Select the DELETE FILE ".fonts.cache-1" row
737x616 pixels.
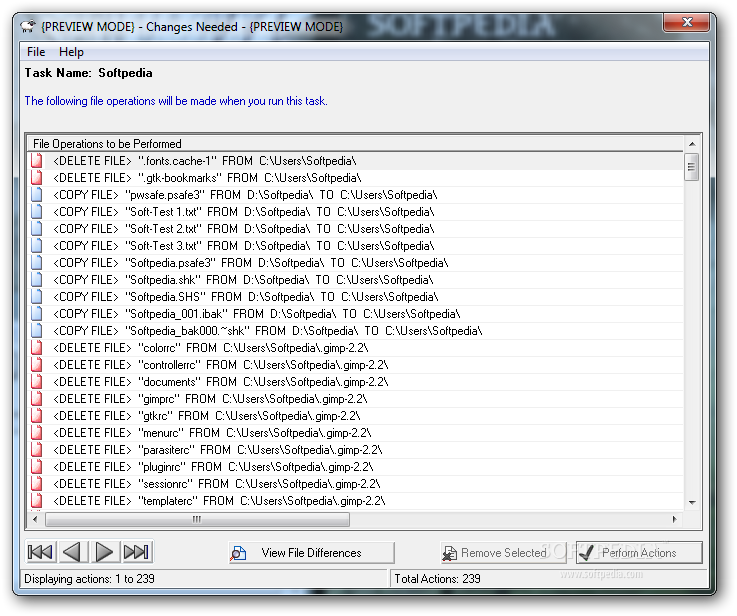355,161
